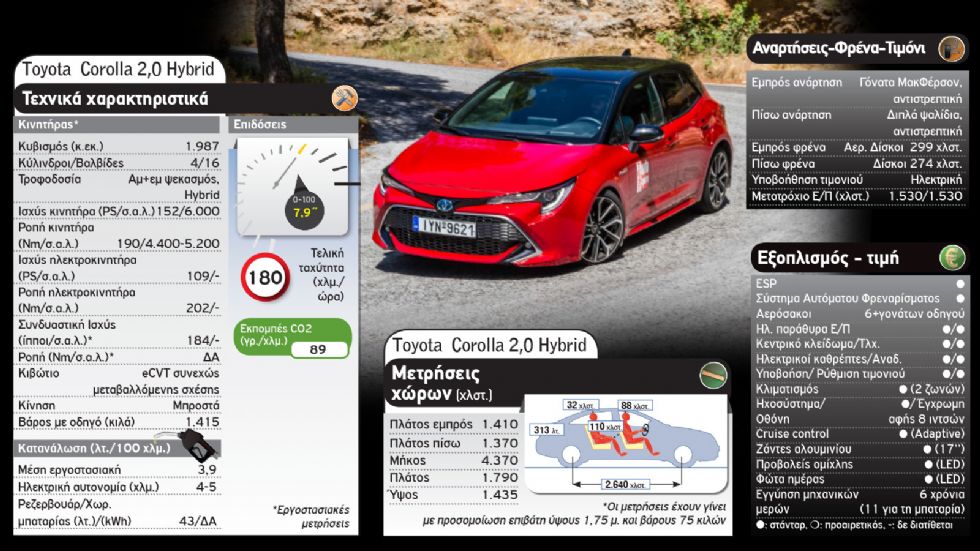Click the 'Ισχύς ηλεκτροκινητήρα' value 109/-
The height and width of the screenshot is (551, 980).
202,276
